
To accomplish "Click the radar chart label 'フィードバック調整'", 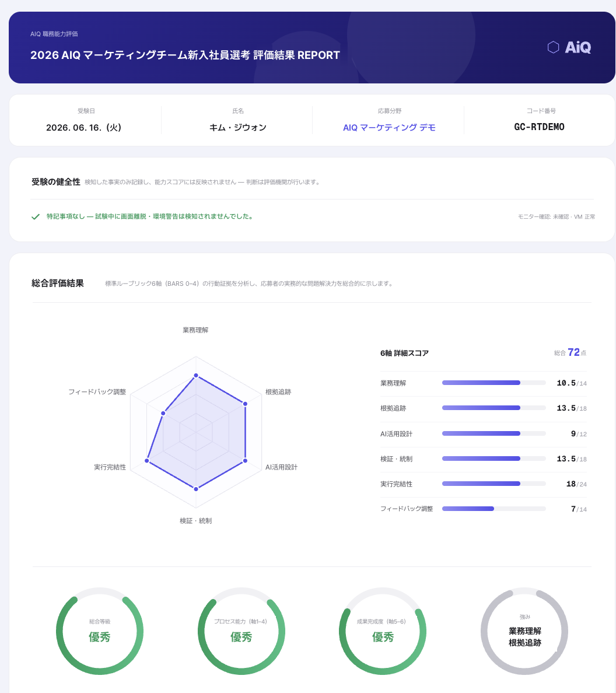I will 97,392.
